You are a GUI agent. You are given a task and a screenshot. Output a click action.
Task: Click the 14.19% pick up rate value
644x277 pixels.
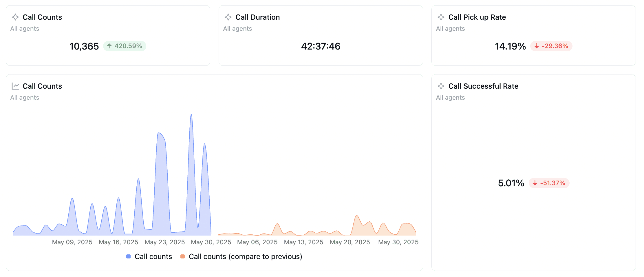(x=510, y=46)
